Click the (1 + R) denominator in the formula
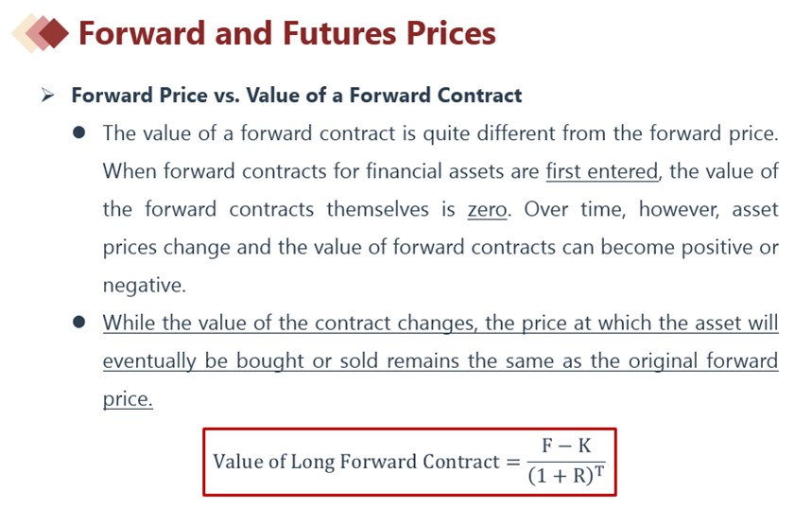Screen dimensions: 812x526 [x=561, y=476]
